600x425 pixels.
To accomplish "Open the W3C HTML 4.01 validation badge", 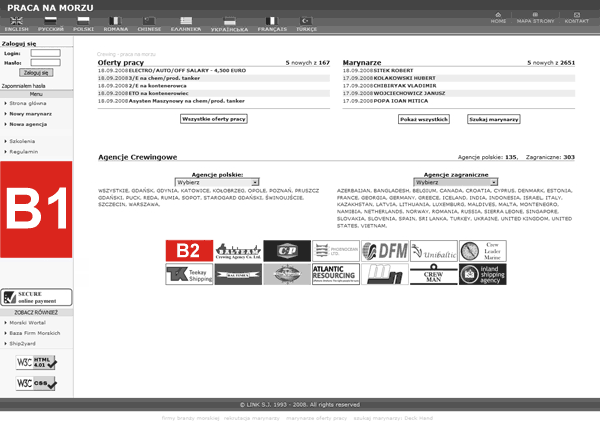I will [36, 362].
